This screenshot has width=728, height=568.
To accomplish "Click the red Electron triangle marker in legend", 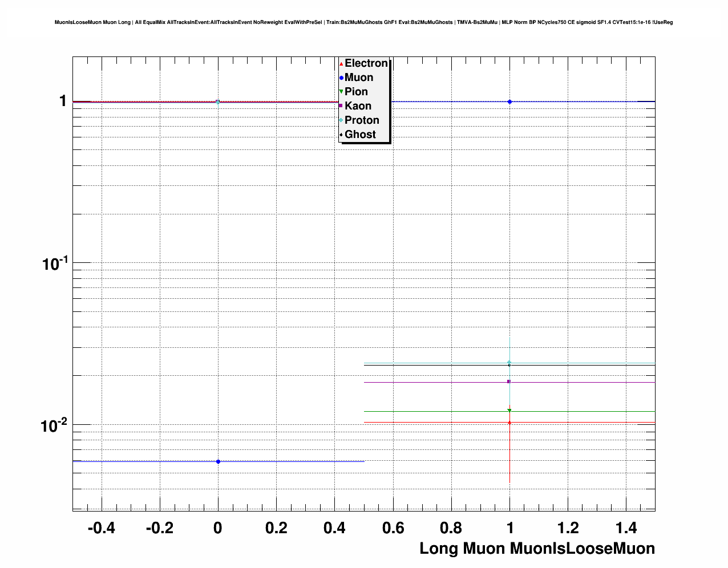I will point(341,64).
